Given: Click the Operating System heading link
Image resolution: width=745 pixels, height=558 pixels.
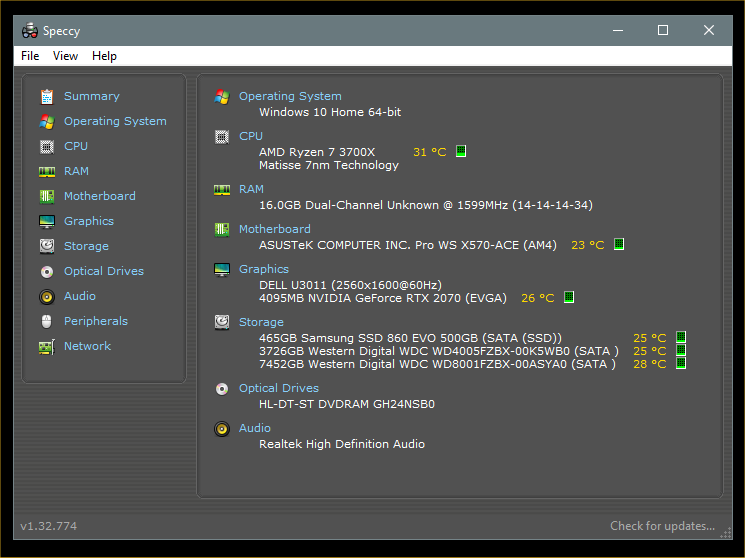Looking at the screenshot, I should pyautogui.click(x=290, y=96).
